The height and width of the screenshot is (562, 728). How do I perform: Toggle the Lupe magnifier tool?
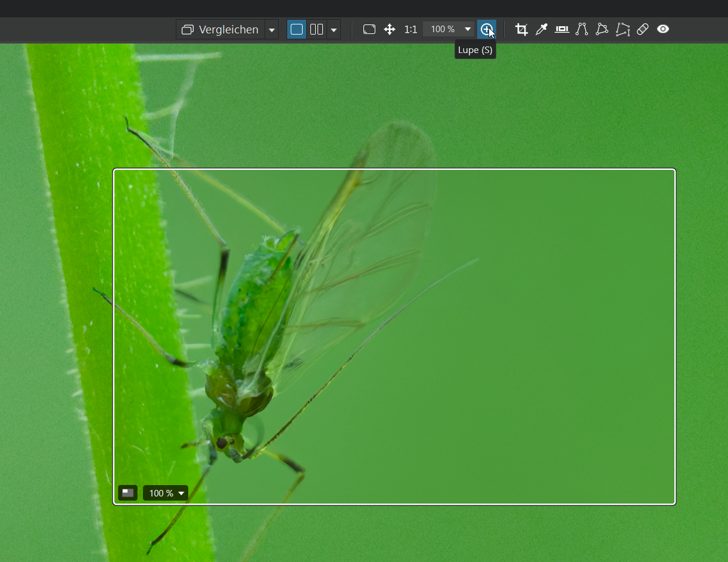click(487, 29)
